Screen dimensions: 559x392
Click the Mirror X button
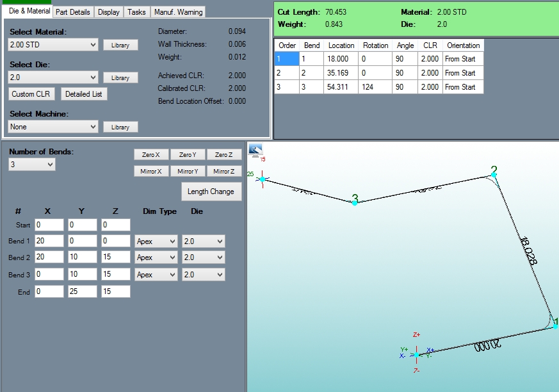click(151, 172)
